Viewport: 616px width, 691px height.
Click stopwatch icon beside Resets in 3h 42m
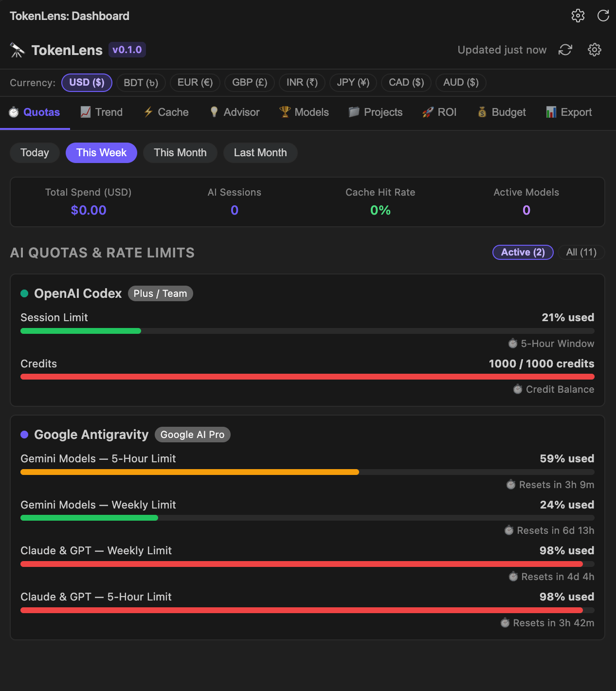(505, 623)
